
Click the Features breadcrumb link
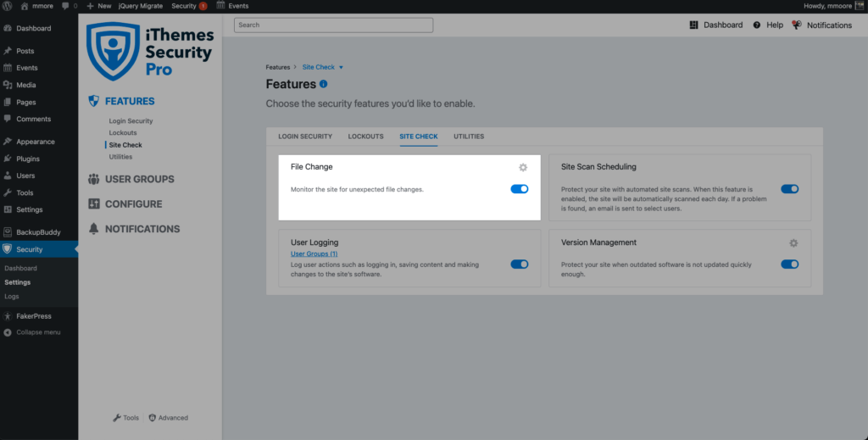click(278, 67)
